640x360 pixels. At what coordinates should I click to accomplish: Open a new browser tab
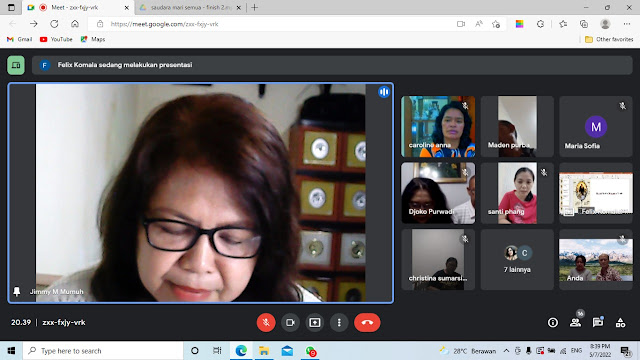coord(254,7)
